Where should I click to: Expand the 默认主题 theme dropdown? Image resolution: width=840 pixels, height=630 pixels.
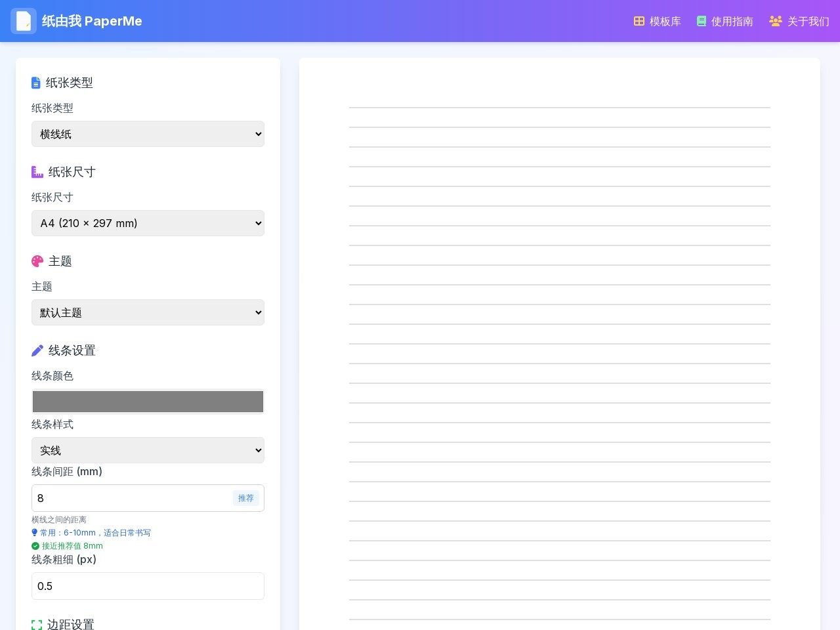click(148, 312)
